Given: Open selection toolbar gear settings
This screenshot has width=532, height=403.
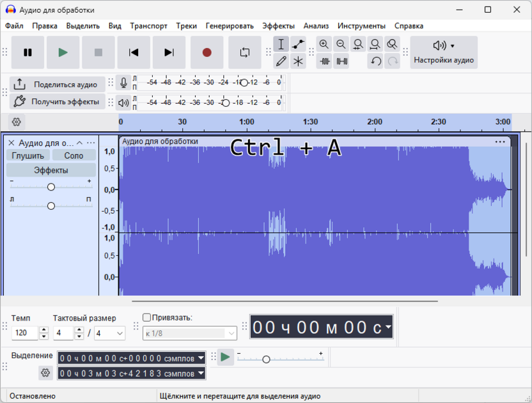Looking at the screenshot, I should [x=45, y=373].
